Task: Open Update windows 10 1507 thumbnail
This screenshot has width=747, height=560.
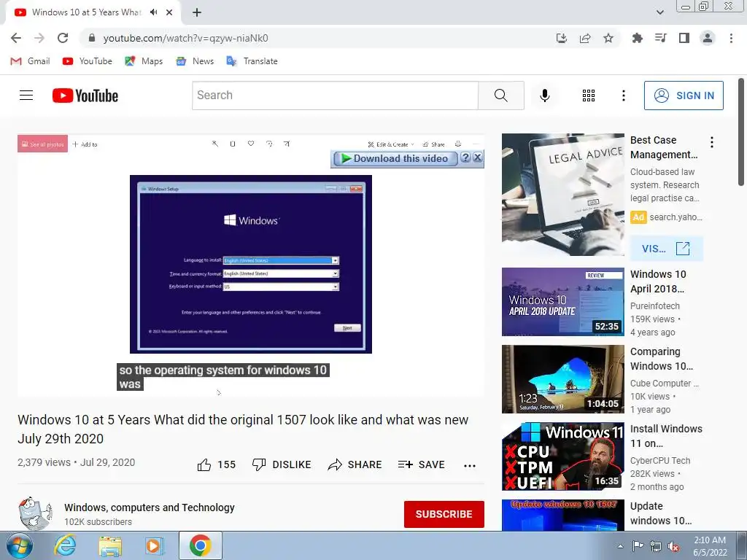Action: 562,516
